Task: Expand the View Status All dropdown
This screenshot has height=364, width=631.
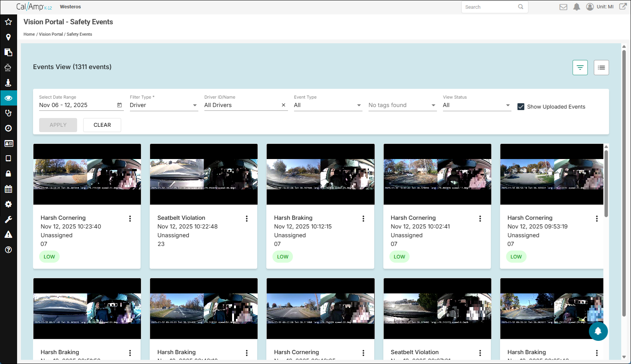Action: [477, 105]
